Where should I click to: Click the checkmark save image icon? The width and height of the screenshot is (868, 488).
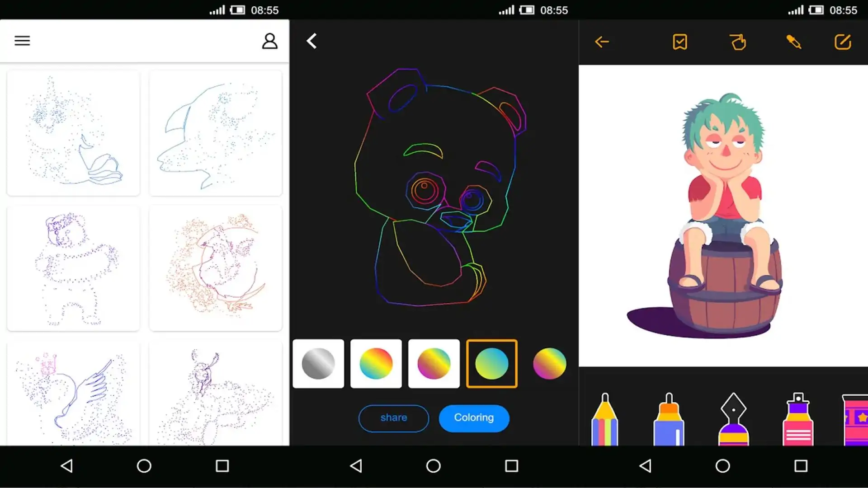(679, 42)
